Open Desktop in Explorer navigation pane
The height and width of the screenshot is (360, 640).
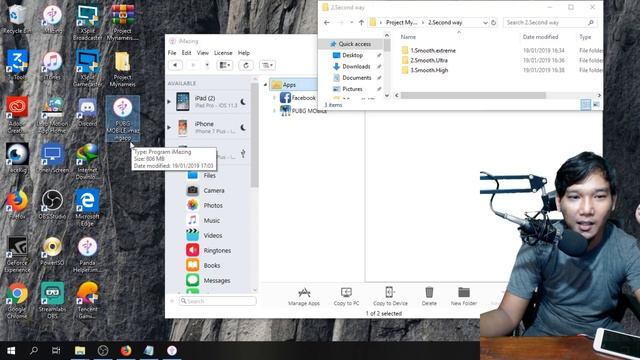(353, 55)
